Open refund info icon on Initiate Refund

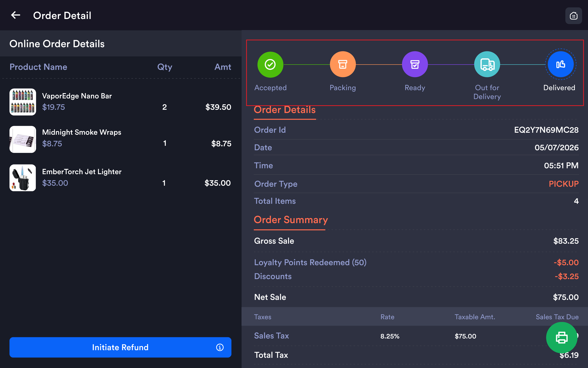pos(220,347)
